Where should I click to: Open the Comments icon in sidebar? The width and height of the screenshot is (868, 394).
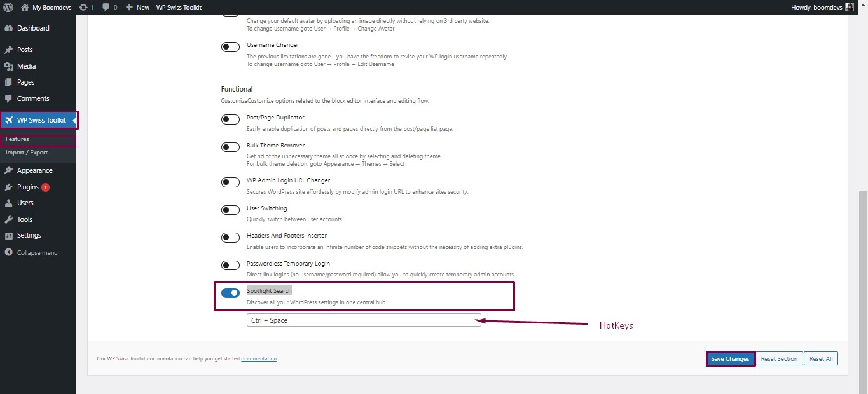coord(8,98)
